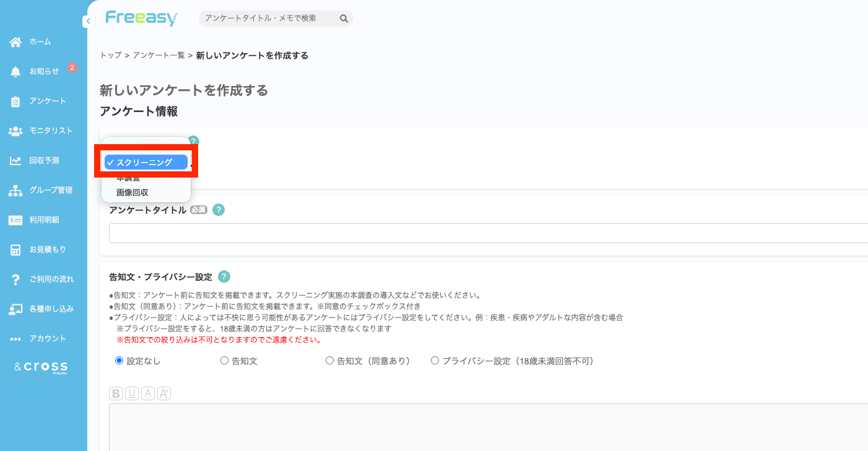
Task: Open the お見積もり estimate calculator icon
Action: coord(15,249)
